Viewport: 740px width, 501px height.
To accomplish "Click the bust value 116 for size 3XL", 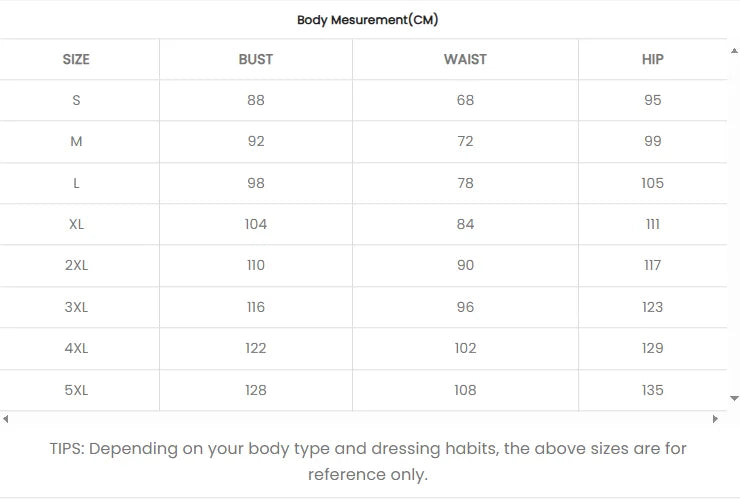I will (256, 307).
